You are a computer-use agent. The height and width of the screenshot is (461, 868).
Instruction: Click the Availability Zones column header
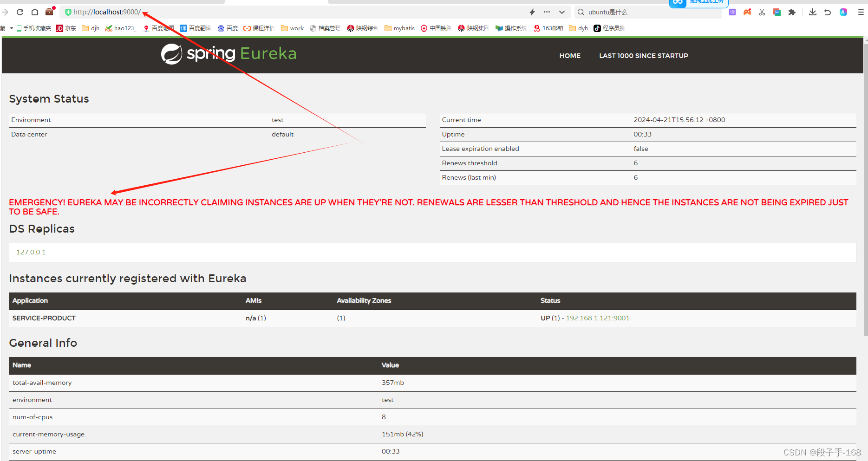(364, 301)
